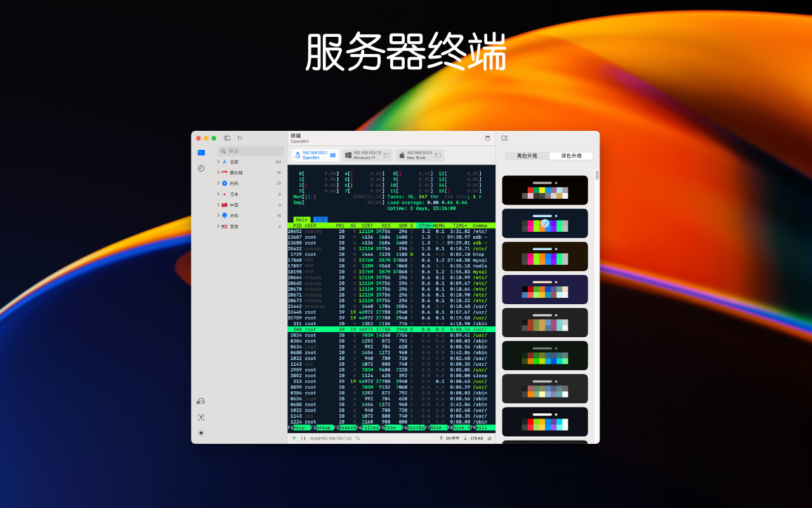
Task: Select the dark green color theme
Action: point(545,356)
